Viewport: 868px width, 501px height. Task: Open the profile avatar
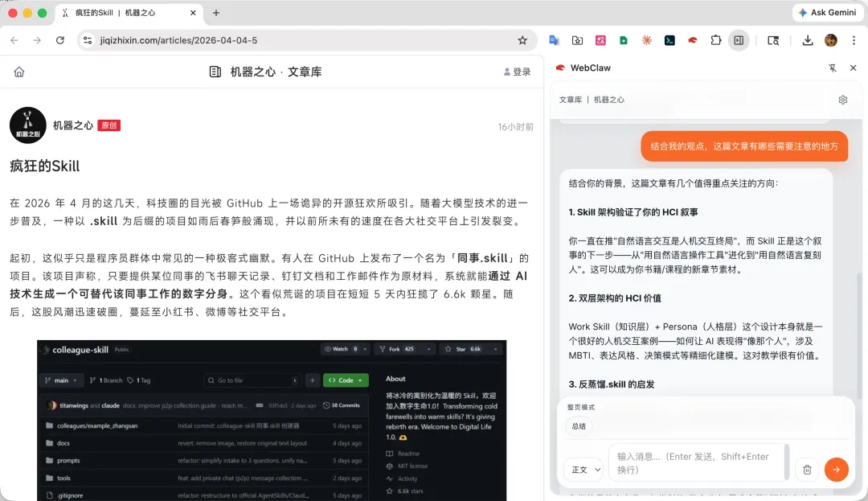tap(831, 40)
